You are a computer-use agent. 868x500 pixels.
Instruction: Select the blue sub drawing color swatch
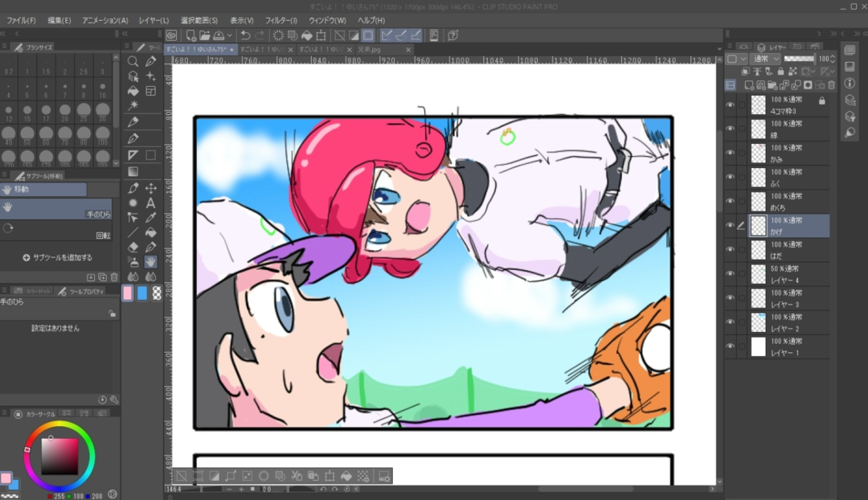142,293
